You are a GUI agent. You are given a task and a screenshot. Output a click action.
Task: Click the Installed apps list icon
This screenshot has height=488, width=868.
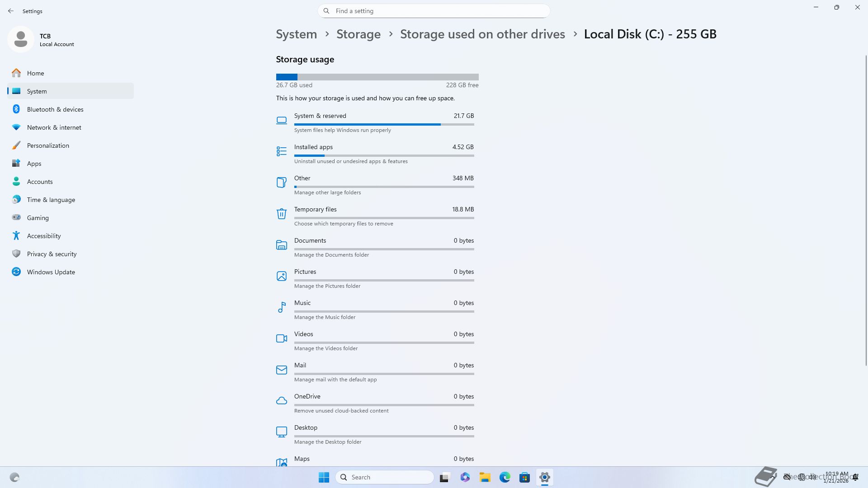click(x=281, y=151)
